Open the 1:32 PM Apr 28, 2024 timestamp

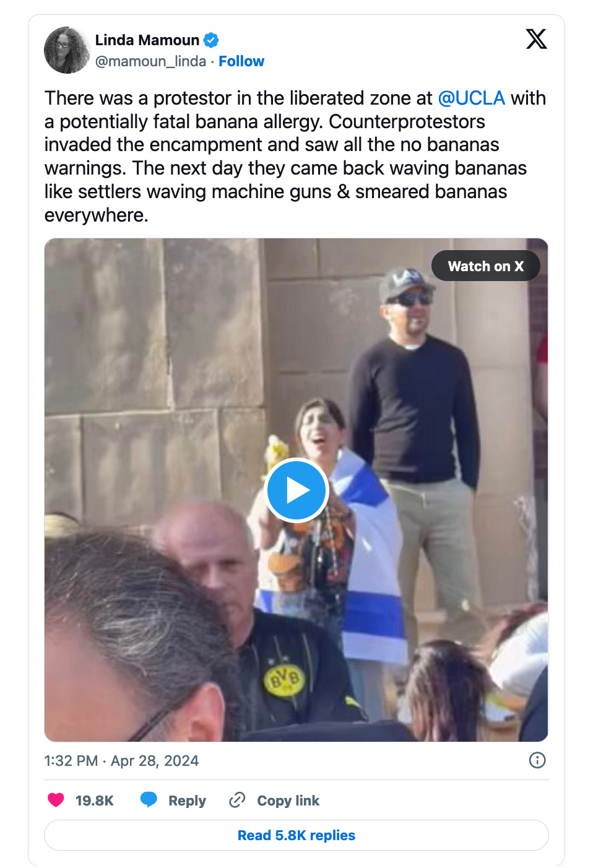pyautogui.click(x=121, y=760)
